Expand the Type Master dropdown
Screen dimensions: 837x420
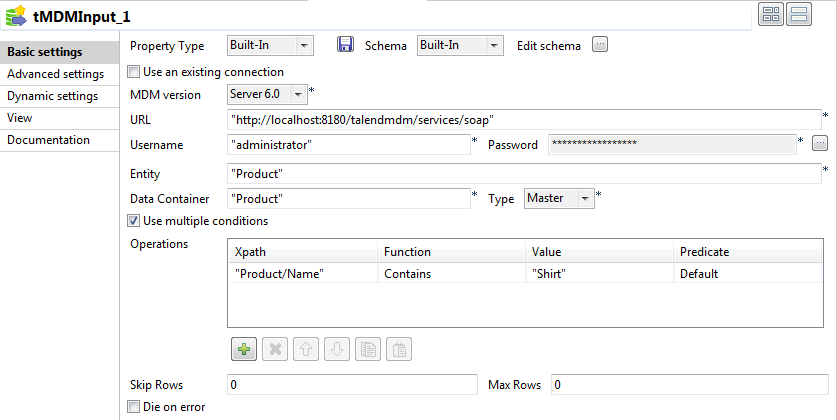[585, 198]
